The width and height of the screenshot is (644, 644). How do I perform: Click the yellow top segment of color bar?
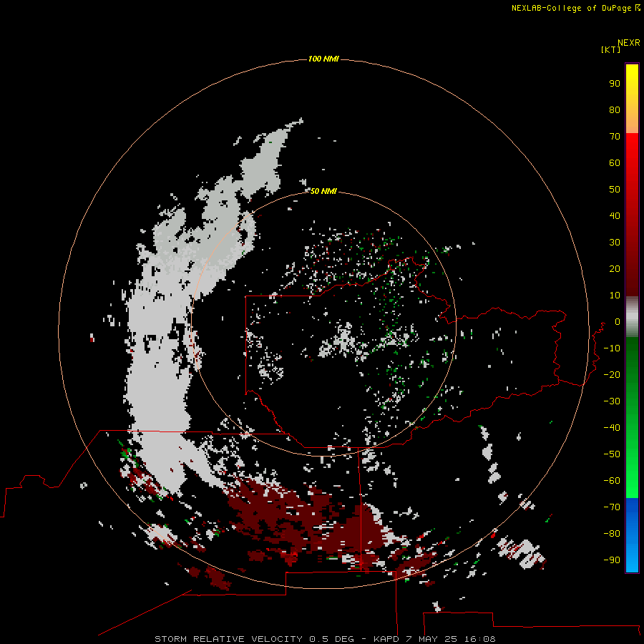tap(632, 99)
